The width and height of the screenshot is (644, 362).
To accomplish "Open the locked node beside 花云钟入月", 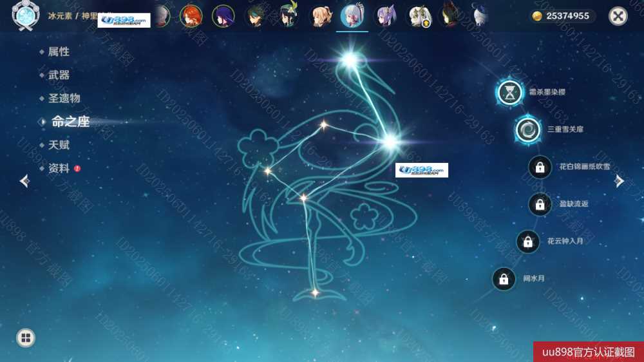I will point(528,242).
